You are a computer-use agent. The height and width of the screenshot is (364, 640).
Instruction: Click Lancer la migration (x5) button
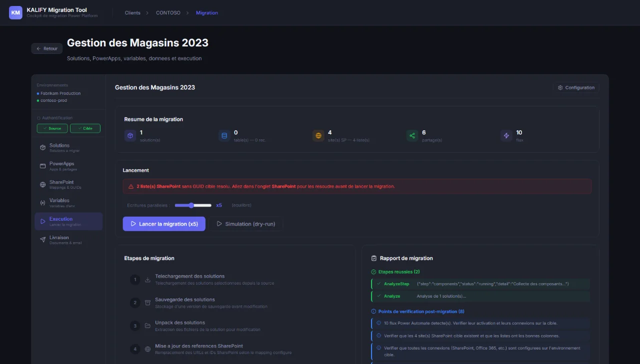click(164, 224)
